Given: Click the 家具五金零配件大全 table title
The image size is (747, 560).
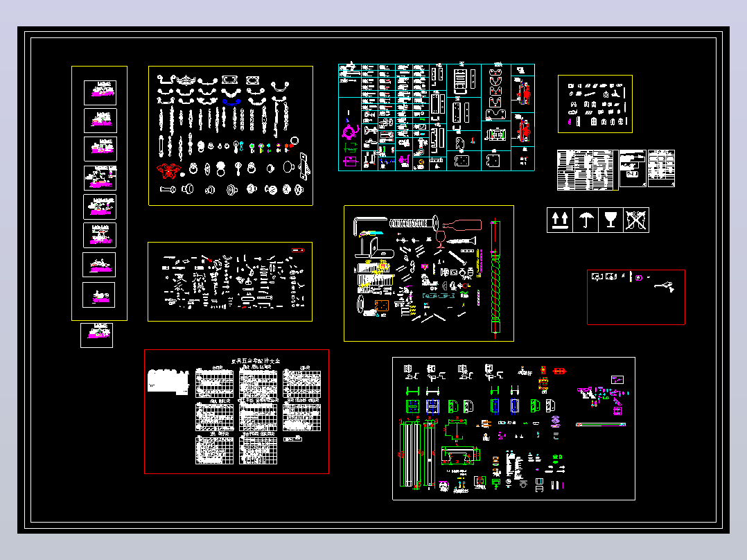Looking at the screenshot, I should pyautogui.click(x=256, y=361).
